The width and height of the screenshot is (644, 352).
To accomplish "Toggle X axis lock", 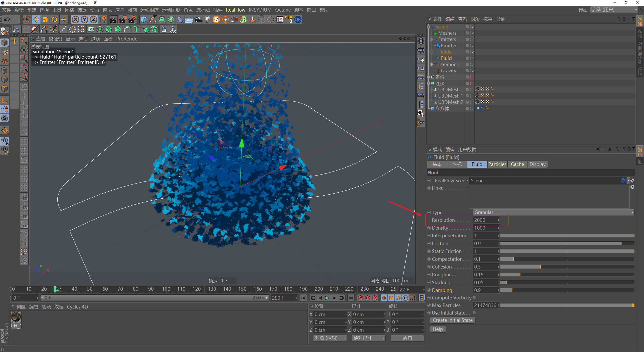I will [75, 20].
